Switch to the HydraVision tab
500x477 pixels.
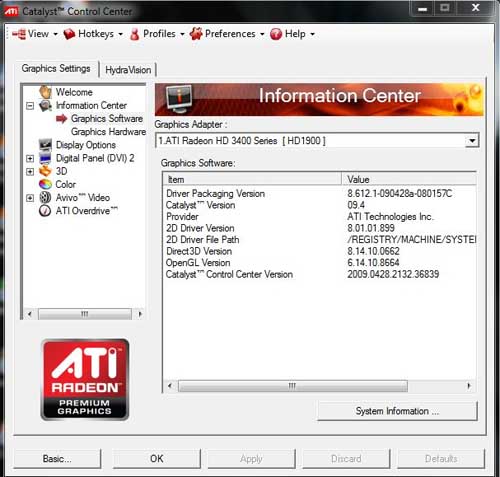(128, 70)
